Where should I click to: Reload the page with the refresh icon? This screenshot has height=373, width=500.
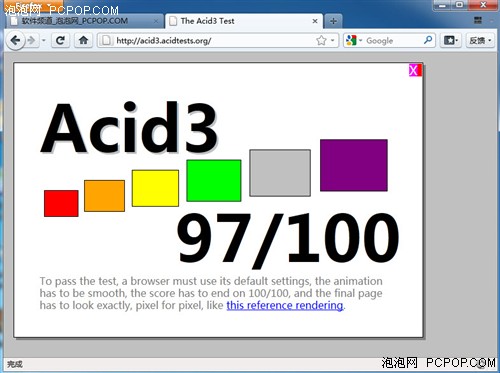pos(60,41)
